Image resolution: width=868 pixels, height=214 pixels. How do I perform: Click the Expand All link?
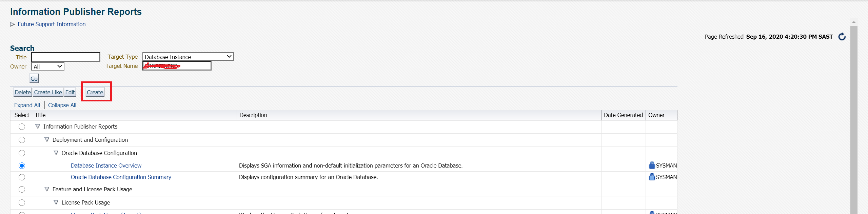point(27,105)
